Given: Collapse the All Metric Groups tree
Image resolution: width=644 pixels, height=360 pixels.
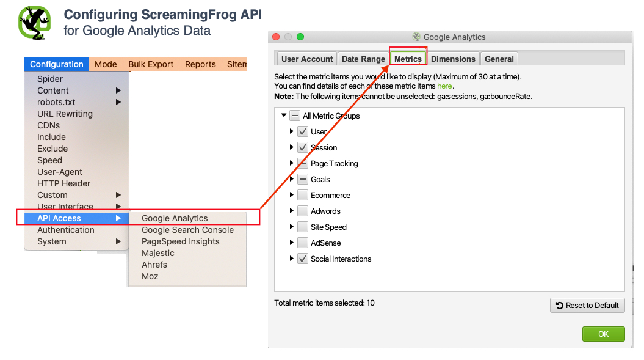Looking at the screenshot, I should coord(284,115).
